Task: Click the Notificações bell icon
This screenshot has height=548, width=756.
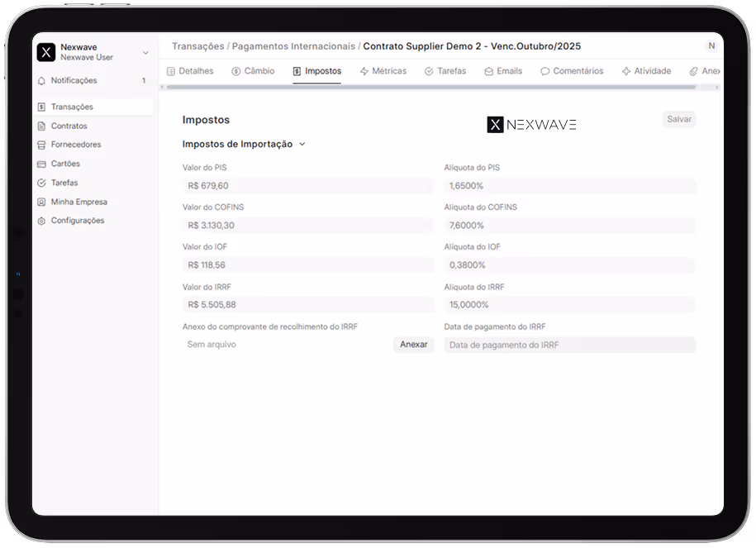Action: point(42,80)
